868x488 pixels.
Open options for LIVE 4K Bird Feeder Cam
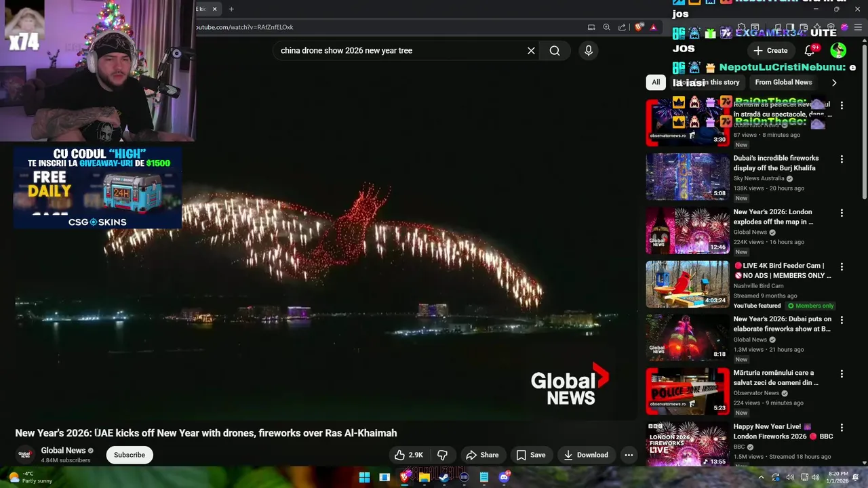pyautogui.click(x=842, y=266)
